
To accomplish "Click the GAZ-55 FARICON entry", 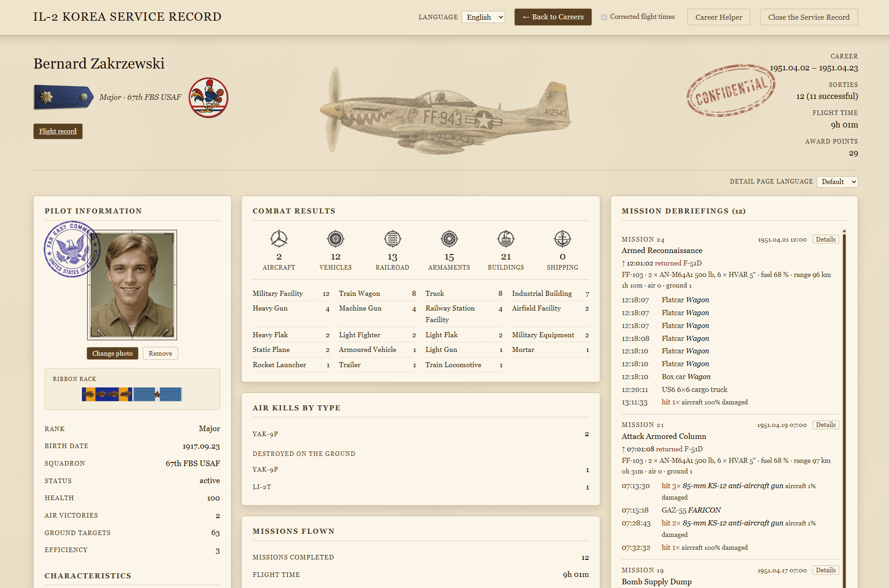I will (691, 510).
